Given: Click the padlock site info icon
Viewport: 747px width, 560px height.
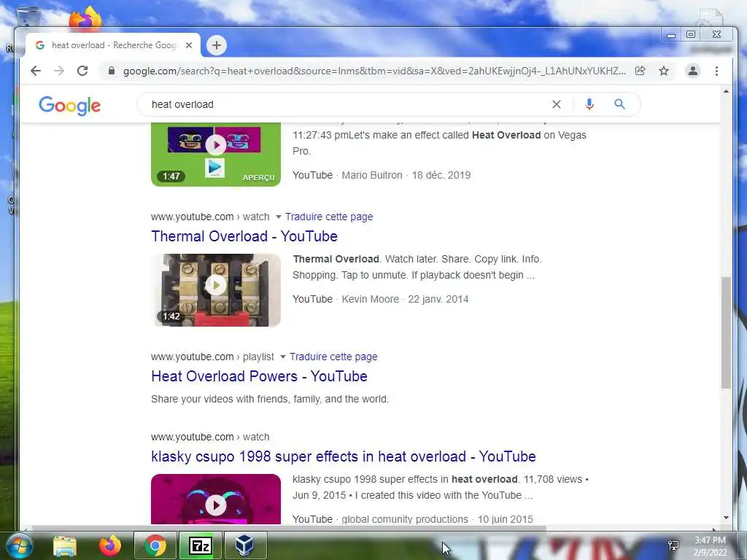Looking at the screenshot, I should coord(112,71).
